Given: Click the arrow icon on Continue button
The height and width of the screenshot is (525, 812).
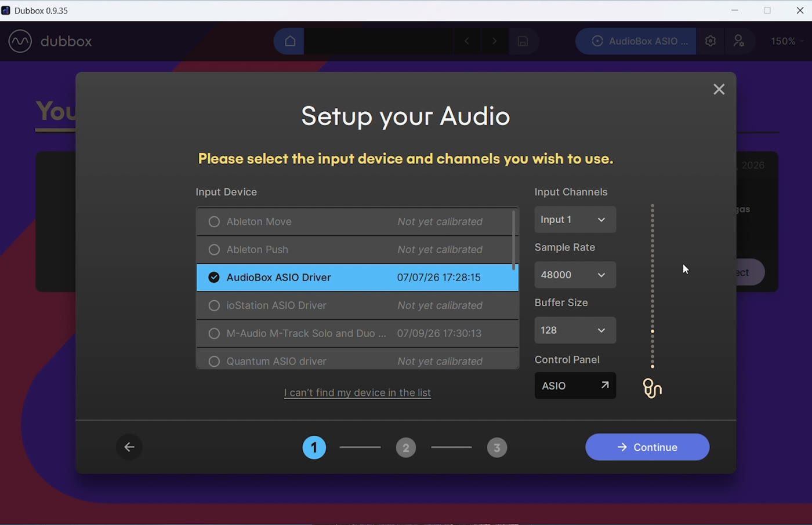Looking at the screenshot, I should 622,447.
